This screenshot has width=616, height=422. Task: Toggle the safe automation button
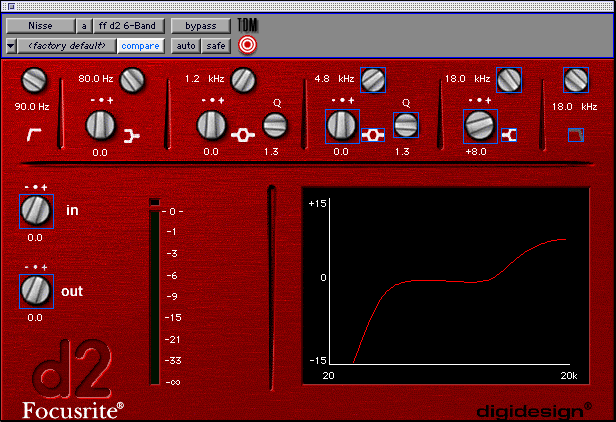(x=216, y=46)
